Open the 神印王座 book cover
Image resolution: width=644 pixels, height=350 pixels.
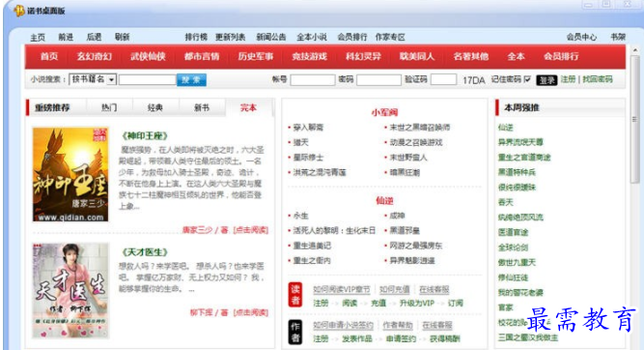click(x=70, y=174)
